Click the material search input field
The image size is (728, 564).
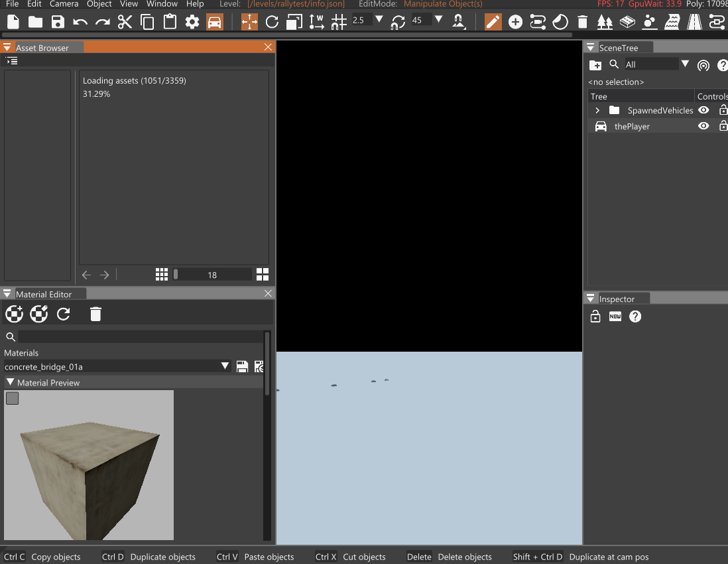(x=140, y=337)
